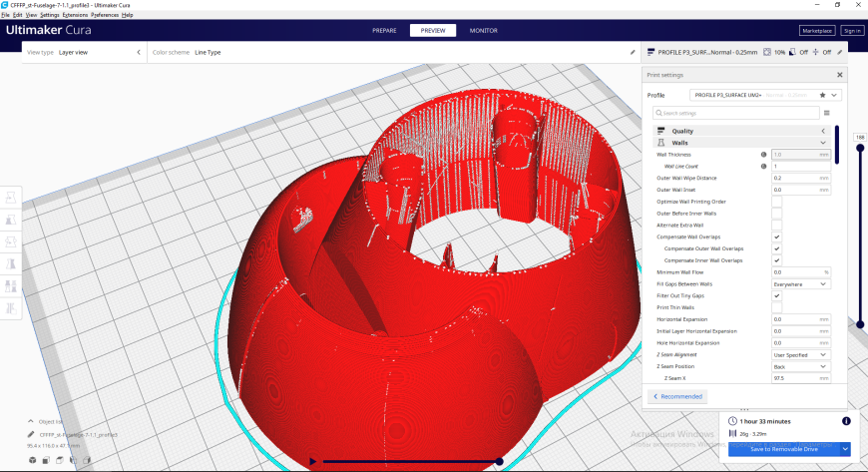
Task: Select the Move tool in left toolbar
Action: click(x=11, y=198)
